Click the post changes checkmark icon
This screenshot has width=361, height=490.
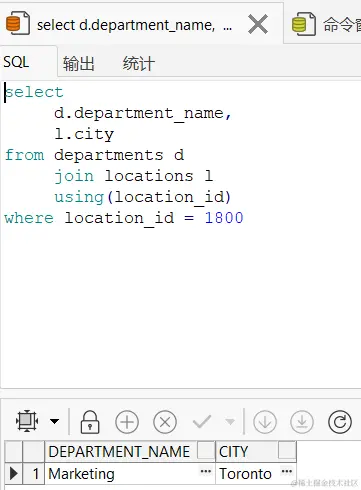(202, 422)
